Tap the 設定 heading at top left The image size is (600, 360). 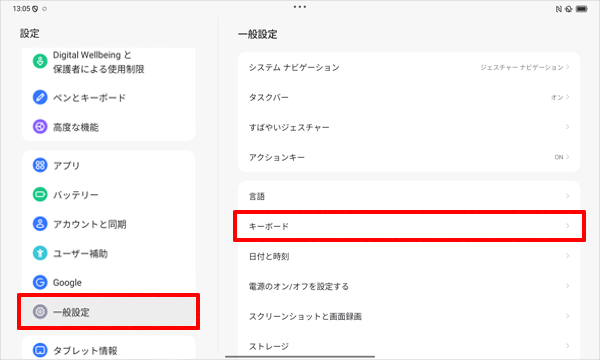[29, 33]
